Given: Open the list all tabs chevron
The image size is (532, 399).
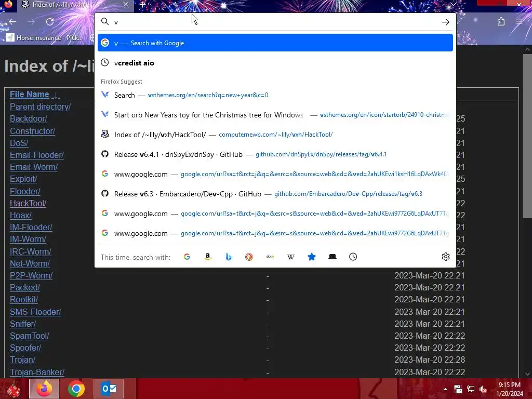Looking at the screenshot, I should pyautogui.click(x=453, y=4).
